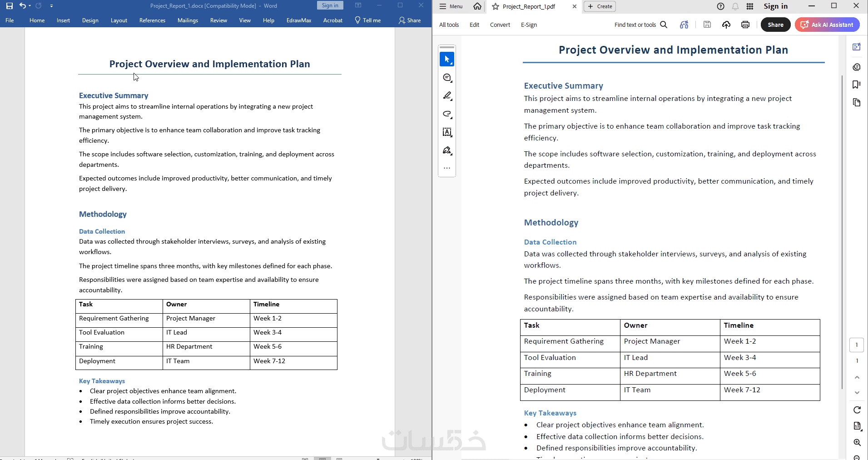Open the page display settings icon in Acrobat
This screenshot has width=868, height=460.
[x=857, y=426]
